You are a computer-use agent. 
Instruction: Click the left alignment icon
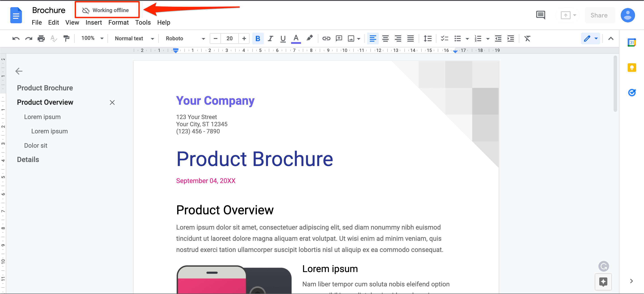[373, 38]
